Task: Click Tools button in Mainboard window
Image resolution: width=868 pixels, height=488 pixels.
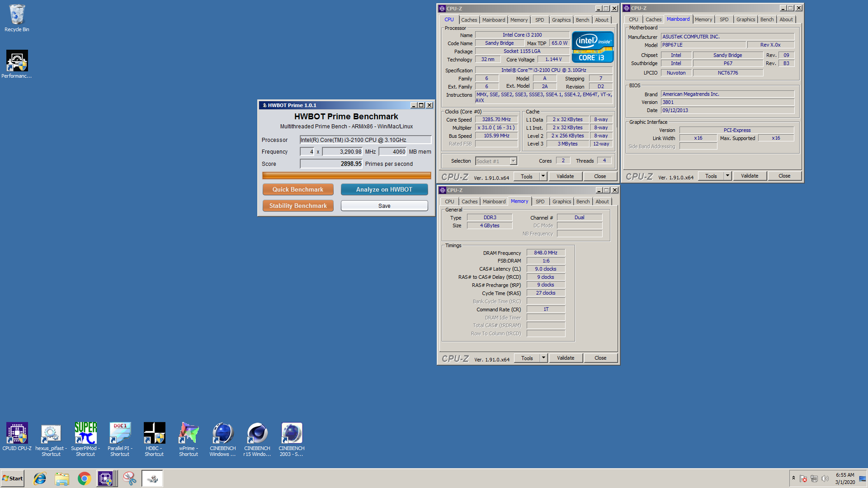Action: coord(711,176)
